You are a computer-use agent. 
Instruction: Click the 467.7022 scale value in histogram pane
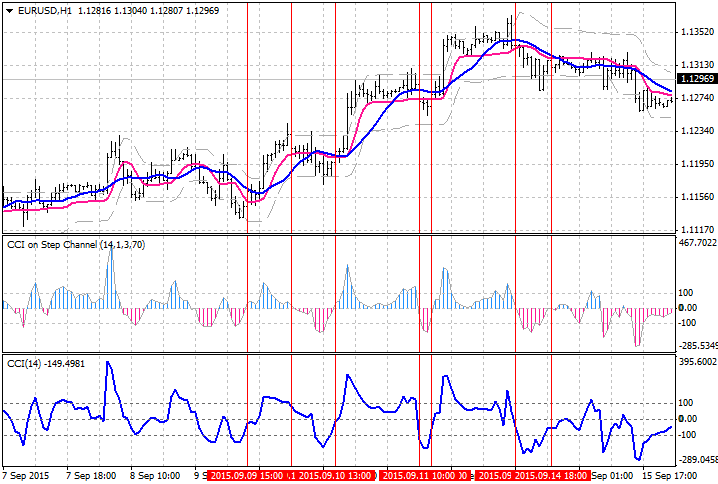697,242
